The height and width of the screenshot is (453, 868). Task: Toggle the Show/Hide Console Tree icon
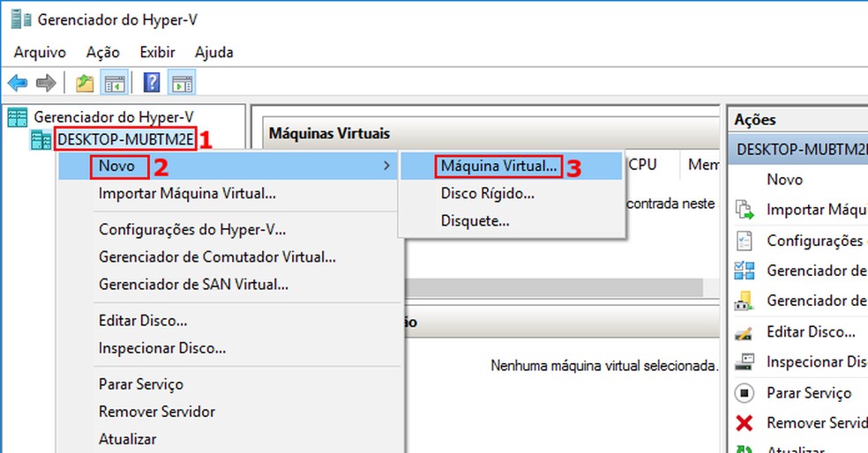(115, 84)
